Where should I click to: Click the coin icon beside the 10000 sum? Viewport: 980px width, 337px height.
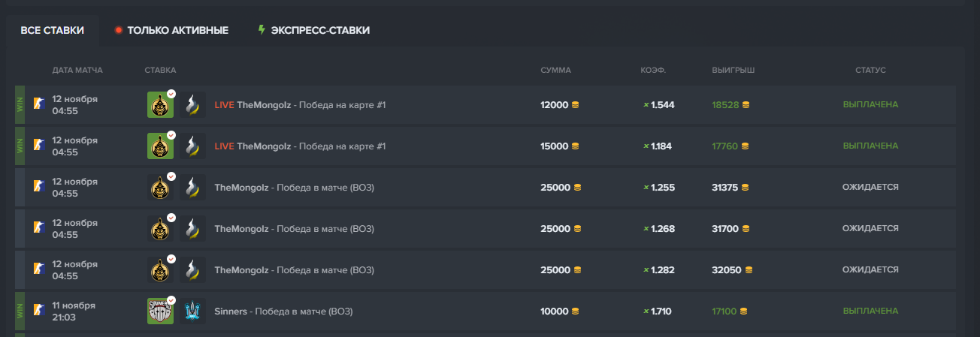pos(575,311)
